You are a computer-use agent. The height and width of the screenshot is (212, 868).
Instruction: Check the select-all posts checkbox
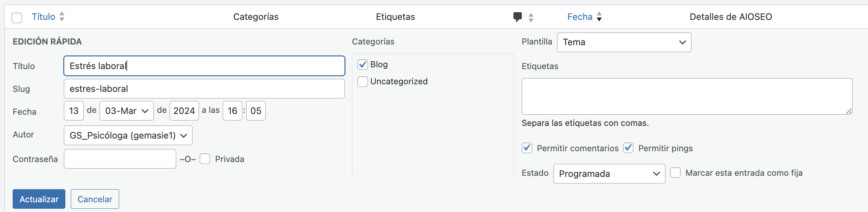click(17, 18)
